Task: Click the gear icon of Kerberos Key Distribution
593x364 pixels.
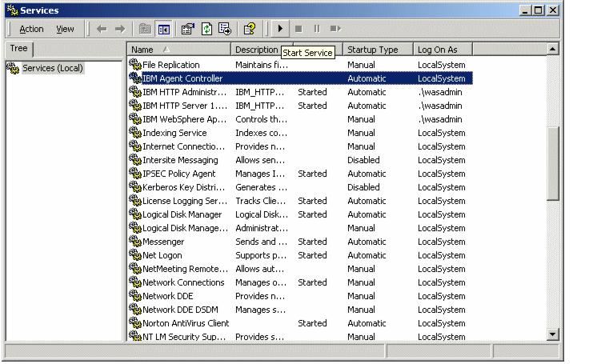Action: click(135, 187)
